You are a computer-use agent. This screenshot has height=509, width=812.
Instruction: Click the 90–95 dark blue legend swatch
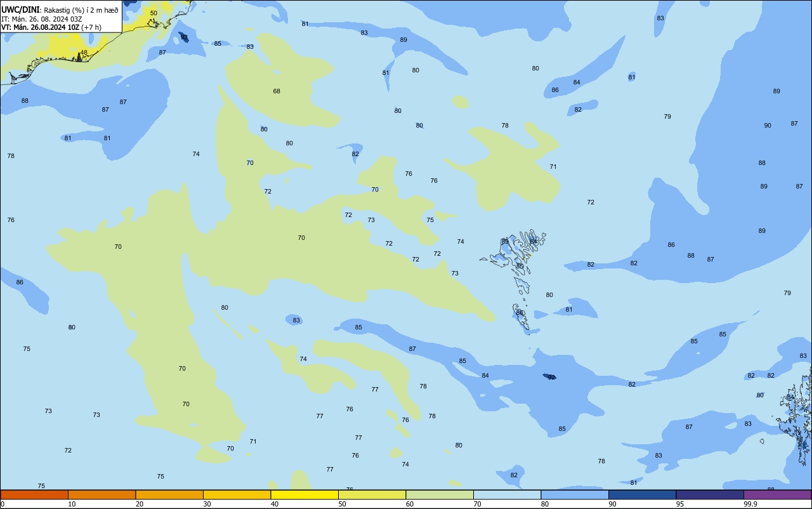pyautogui.click(x=642, y=494)
